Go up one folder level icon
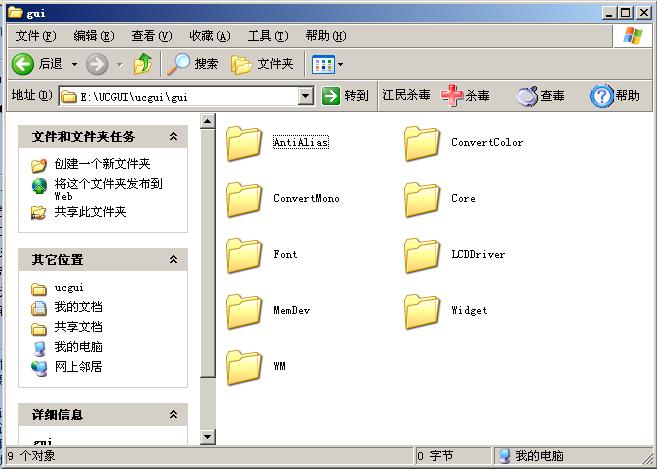This screenshot has height=469, width=657. click(x=143, y=64)
